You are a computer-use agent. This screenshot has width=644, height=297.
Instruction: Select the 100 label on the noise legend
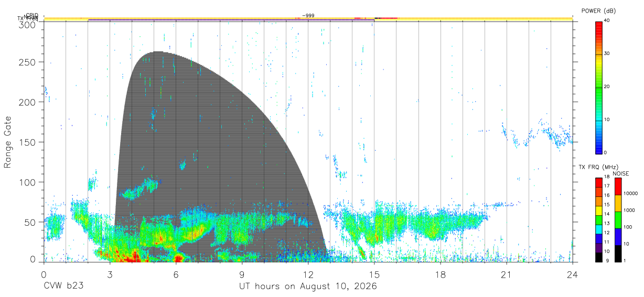click(x=628, y=227)
